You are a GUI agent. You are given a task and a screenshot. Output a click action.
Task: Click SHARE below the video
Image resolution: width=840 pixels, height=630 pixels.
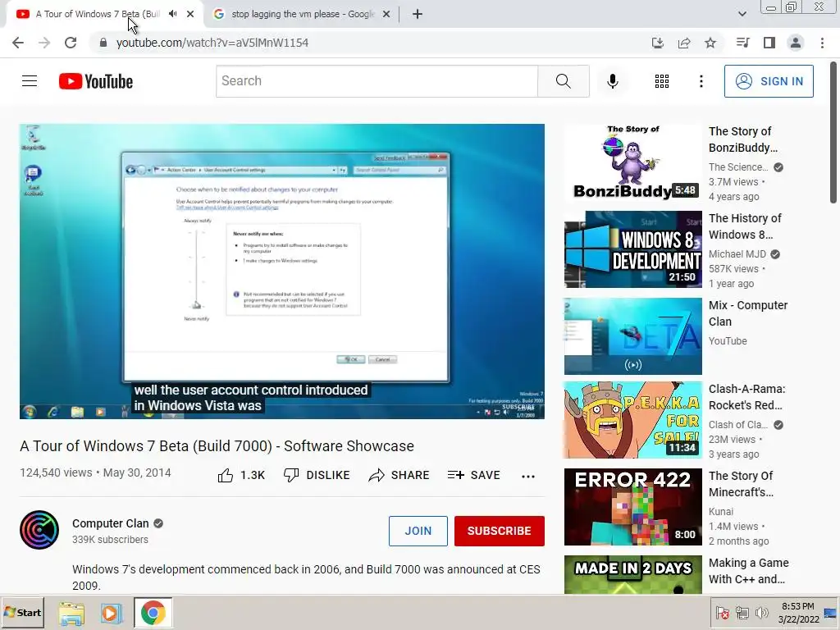pyautogui.click(x=399, y=475)
